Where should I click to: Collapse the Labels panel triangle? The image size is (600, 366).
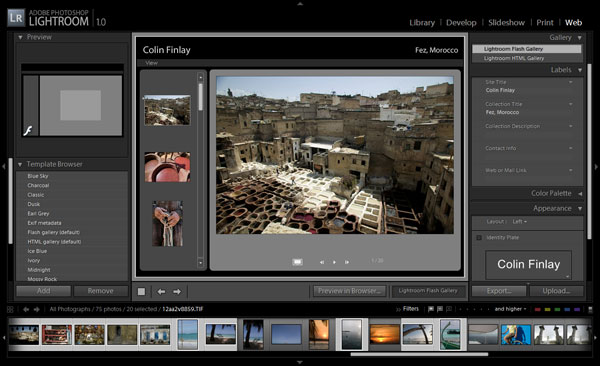pyautogui.click(x=580, y=70)
